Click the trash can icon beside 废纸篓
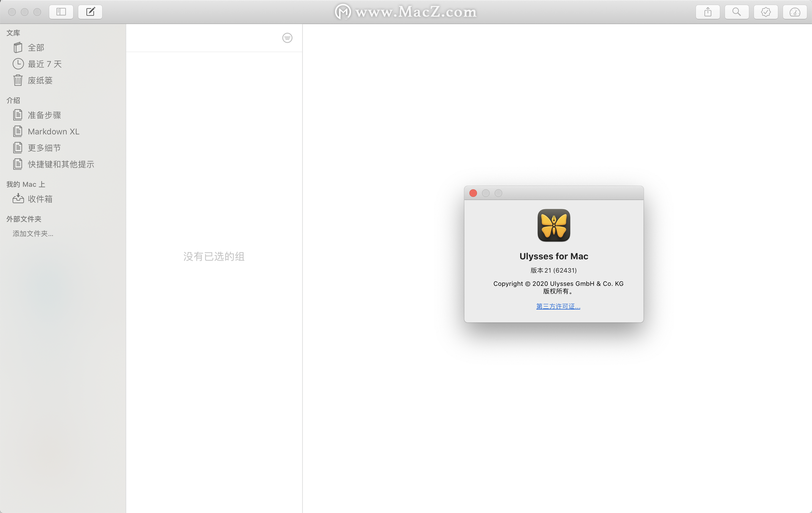The height and width of the screenshot is (513, 812). pos(18,80)
